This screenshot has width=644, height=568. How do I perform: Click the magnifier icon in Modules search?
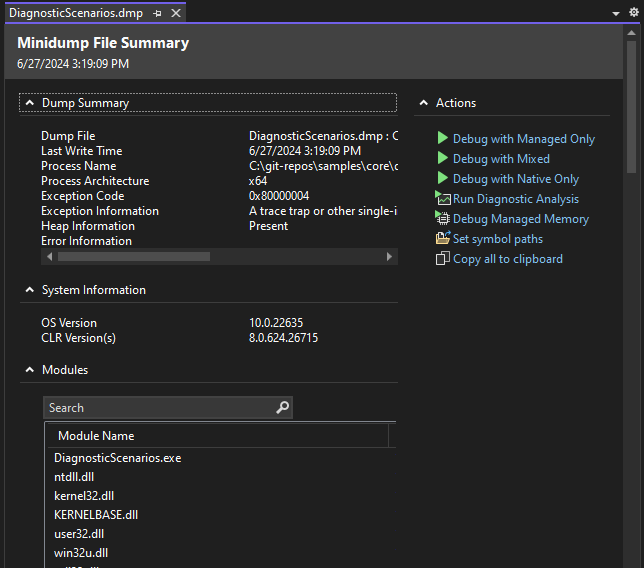click(282, 408)
